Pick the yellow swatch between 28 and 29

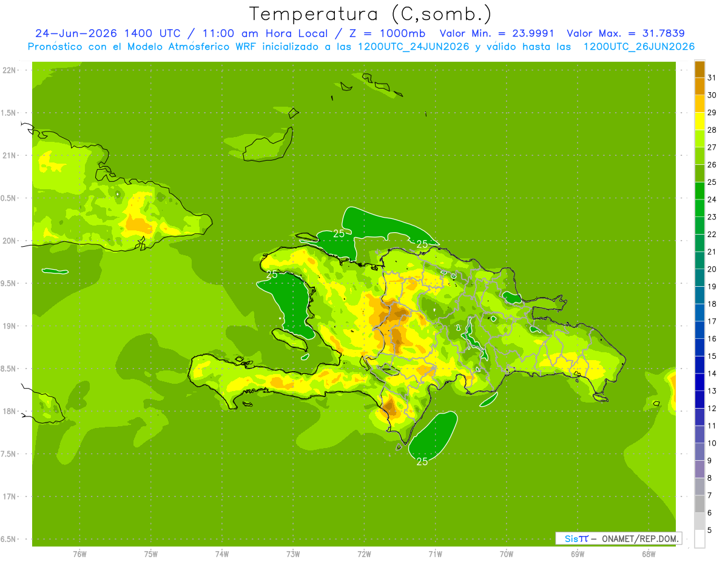[699, 121]
